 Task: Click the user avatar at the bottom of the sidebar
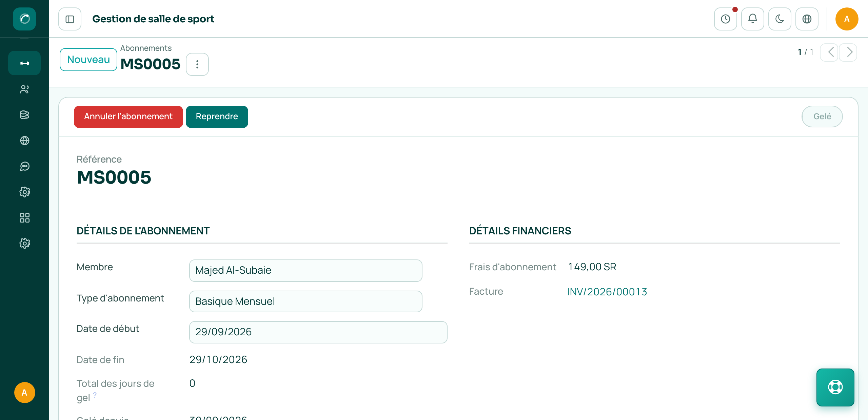pos(24,393)
